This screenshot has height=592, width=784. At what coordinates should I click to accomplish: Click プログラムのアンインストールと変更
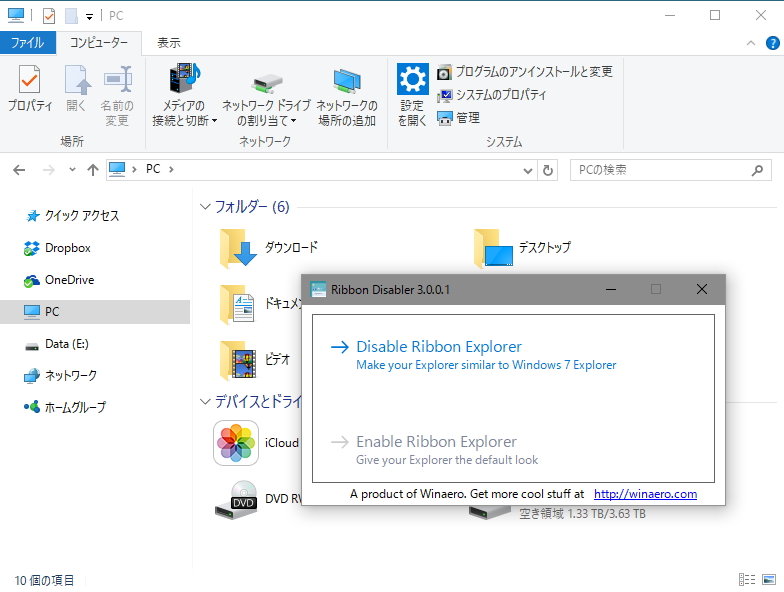[525, 72]
